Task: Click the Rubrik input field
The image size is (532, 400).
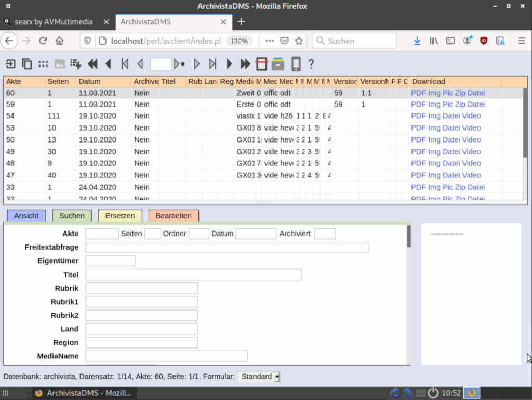Action: pos(141,288)
